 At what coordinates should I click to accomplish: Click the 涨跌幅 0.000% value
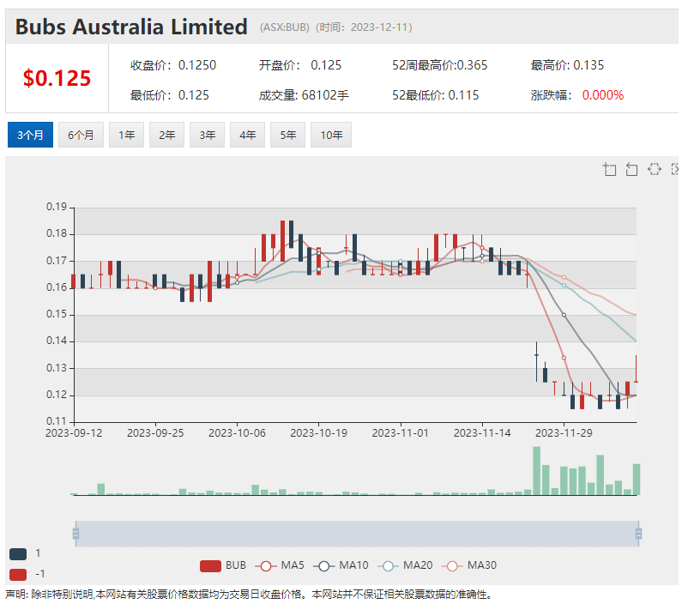pos(603,95)
